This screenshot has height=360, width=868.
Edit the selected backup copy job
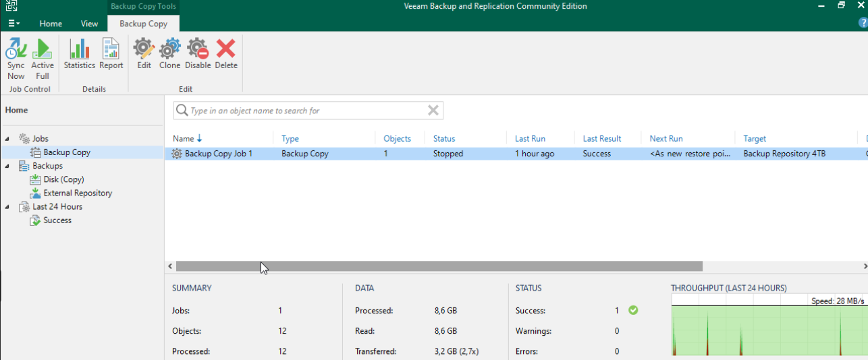click(x=144, y=54)
